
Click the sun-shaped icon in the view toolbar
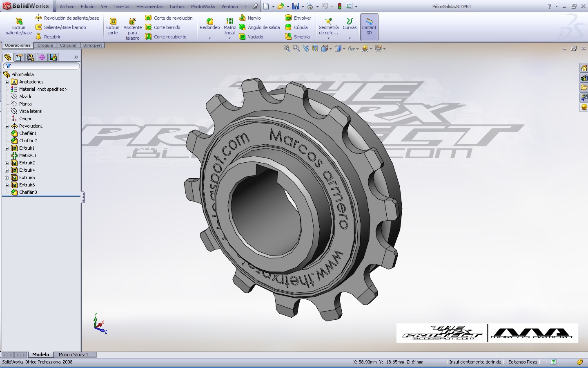pos(365,48)
